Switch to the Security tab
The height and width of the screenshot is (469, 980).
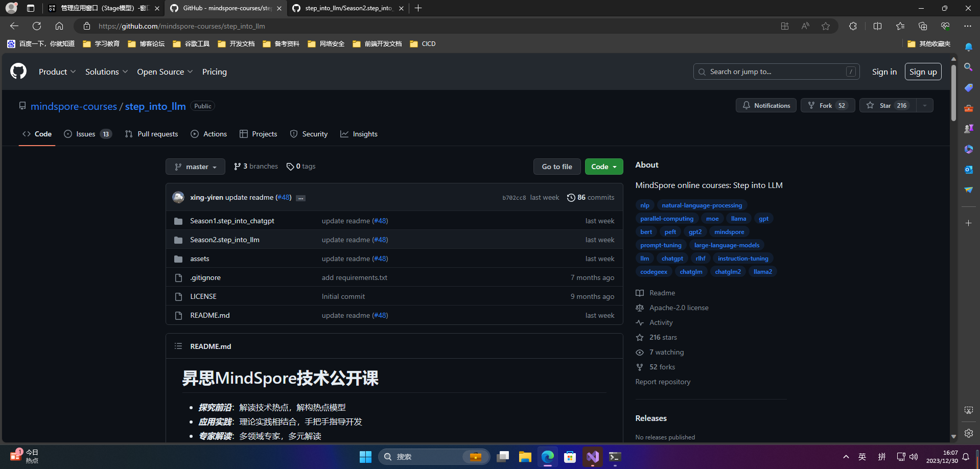(x=309, y=134)
